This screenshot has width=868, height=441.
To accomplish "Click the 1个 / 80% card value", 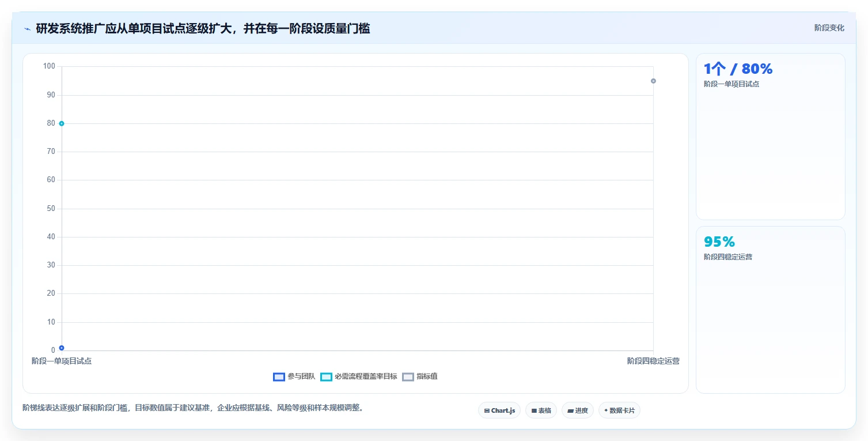I will (x=738, y=69).
